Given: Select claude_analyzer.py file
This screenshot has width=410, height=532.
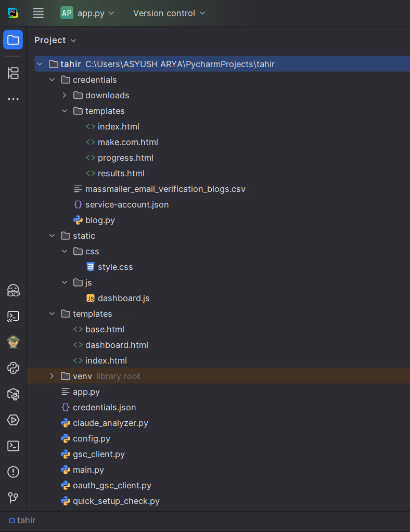Looking at the screenshot, I should tap(110, 423).
